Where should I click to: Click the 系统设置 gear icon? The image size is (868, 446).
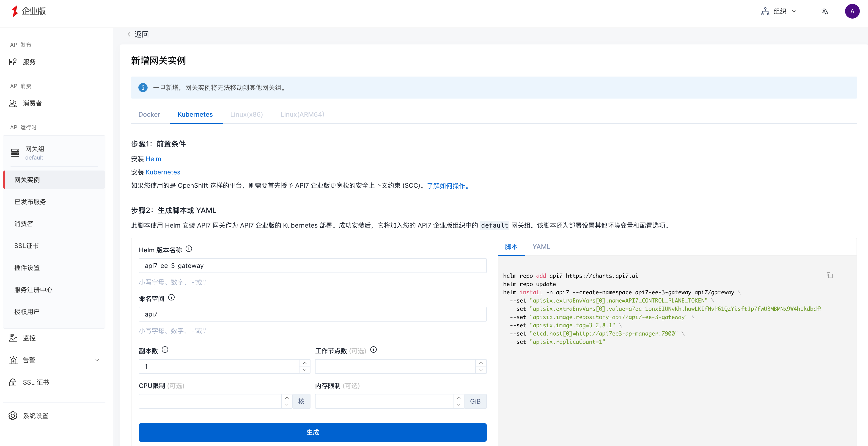tap(13, 416)
